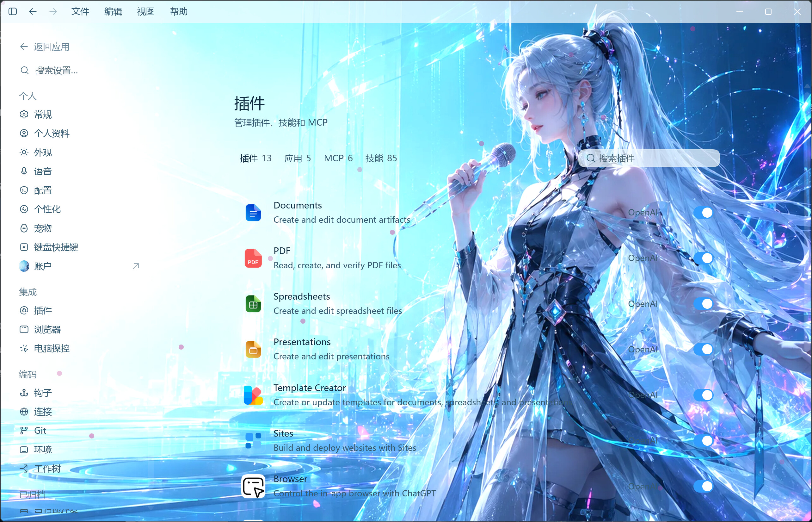812x522 pixels.
Task: Open the Presentations plugin title
Action: tap(302, 342)
